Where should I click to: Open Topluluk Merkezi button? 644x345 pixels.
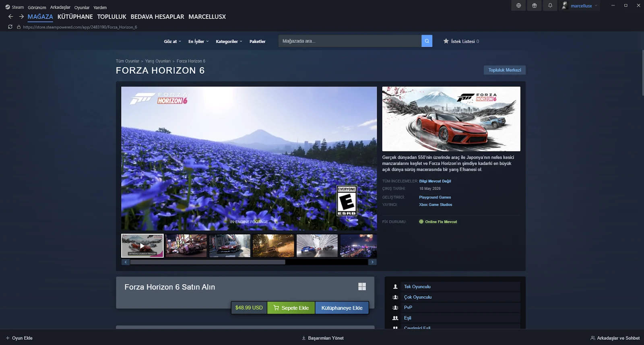pos(505,70)
